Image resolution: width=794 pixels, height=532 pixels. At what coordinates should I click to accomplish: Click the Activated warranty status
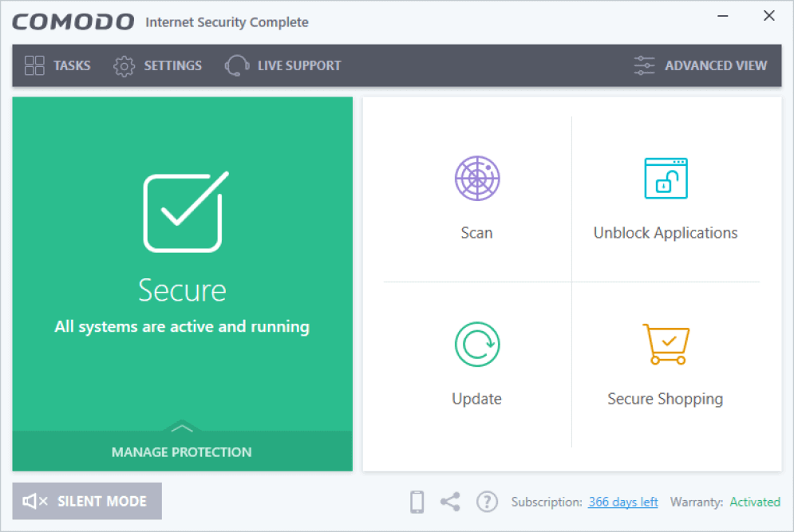point(755,502)
